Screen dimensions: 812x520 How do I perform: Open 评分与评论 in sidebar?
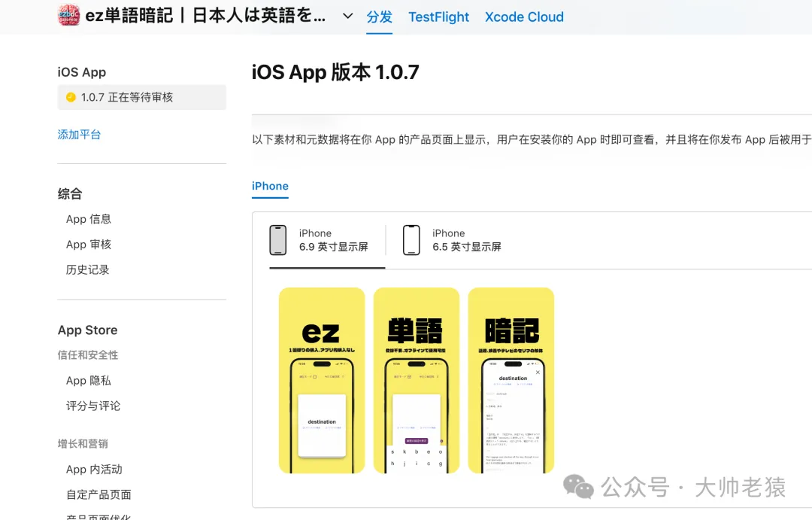click(x=93, y=406)
